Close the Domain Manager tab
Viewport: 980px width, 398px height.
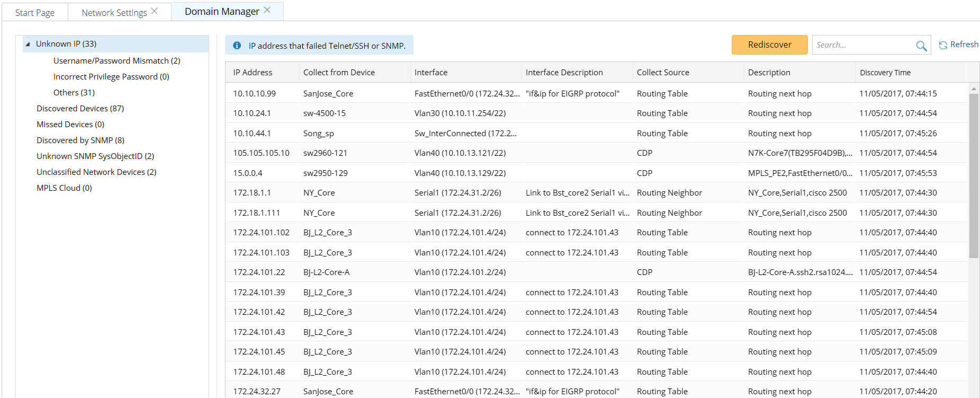pyautogui.click(x=267, y=10)
